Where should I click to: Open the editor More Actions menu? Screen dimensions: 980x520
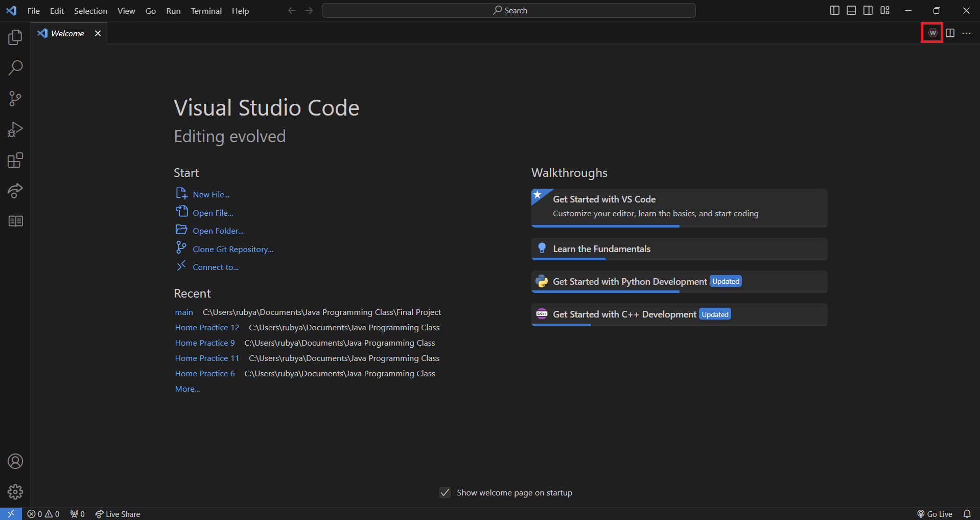pyautogui.click(x=966, y=33)
